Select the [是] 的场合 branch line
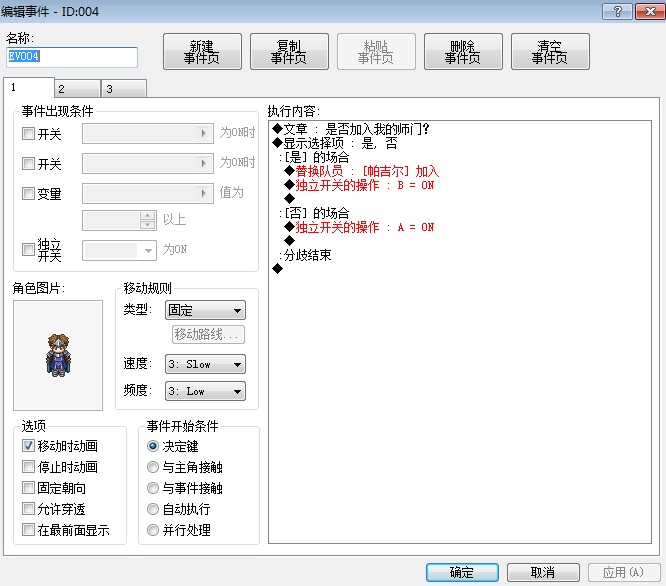This screenshot has height=586, width=666. [x=314, y=157]
